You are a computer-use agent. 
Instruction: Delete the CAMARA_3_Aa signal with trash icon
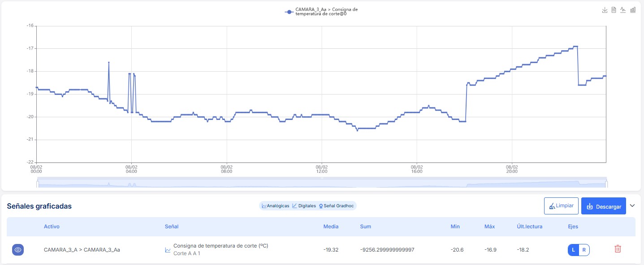pos(618,249)
